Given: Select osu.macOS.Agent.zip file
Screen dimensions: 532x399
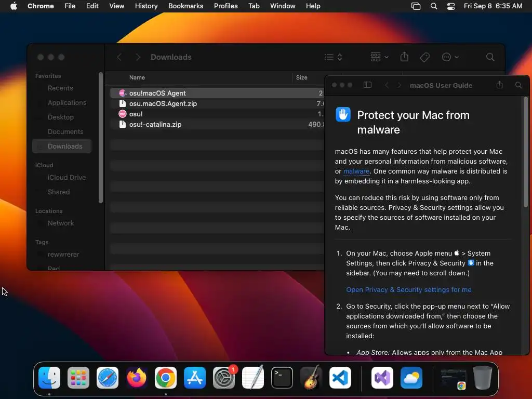Looking at the screenshot, I should coord(217,103).
